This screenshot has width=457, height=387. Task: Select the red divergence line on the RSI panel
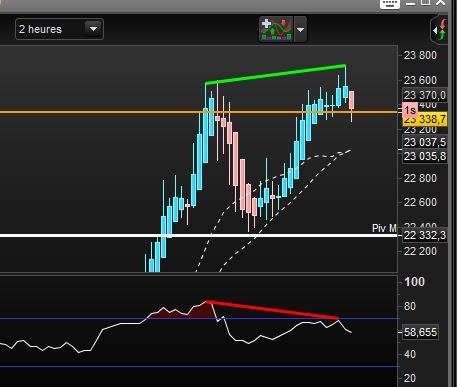coord(273,310)
